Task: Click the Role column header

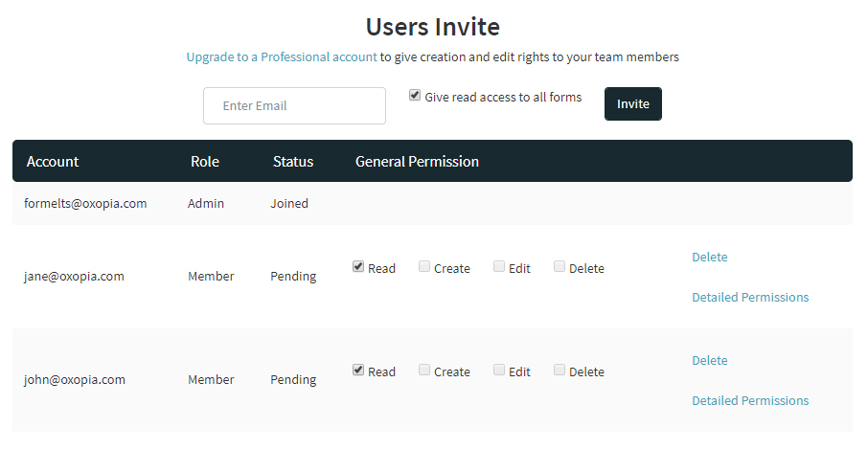Action: (204, 161)
